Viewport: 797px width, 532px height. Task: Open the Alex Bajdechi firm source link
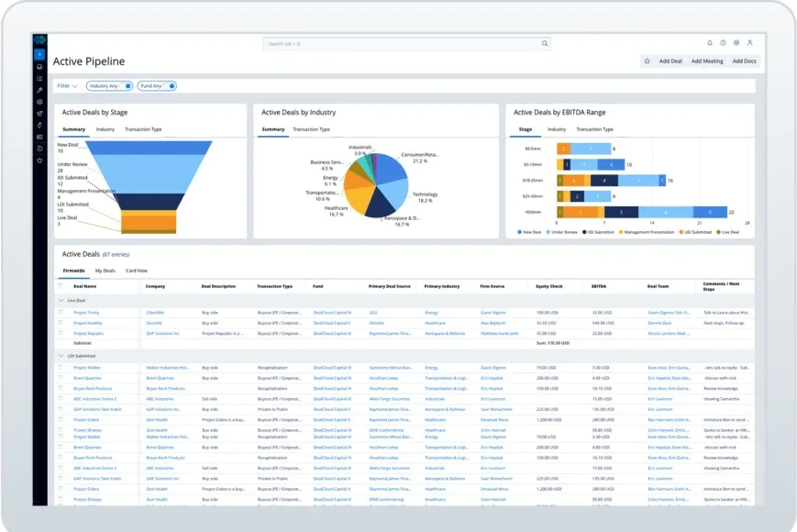coord(492,323)
